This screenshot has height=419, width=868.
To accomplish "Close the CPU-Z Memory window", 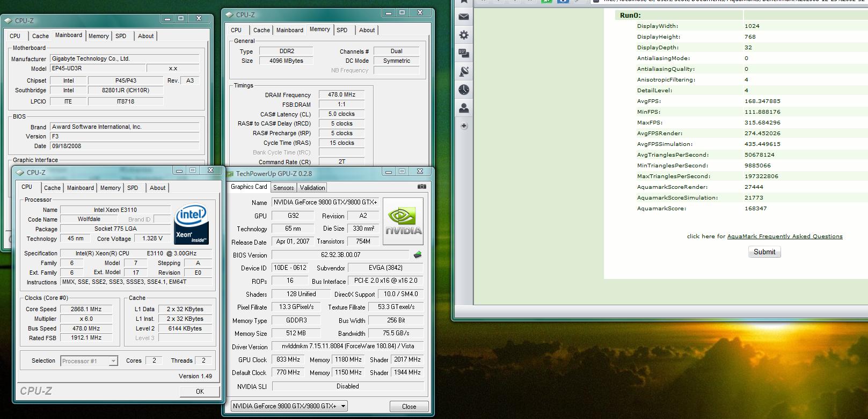I will [420, 12].
